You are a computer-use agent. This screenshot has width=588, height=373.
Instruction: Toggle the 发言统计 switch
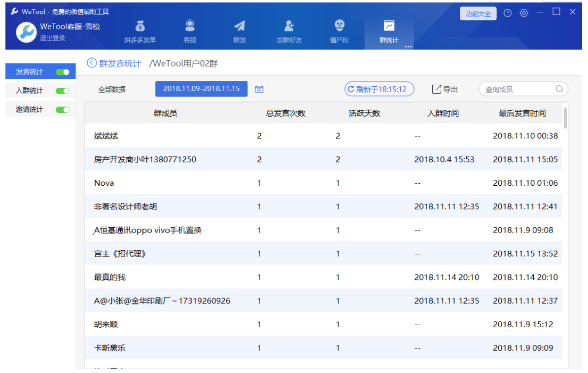(x=63, y=72)
